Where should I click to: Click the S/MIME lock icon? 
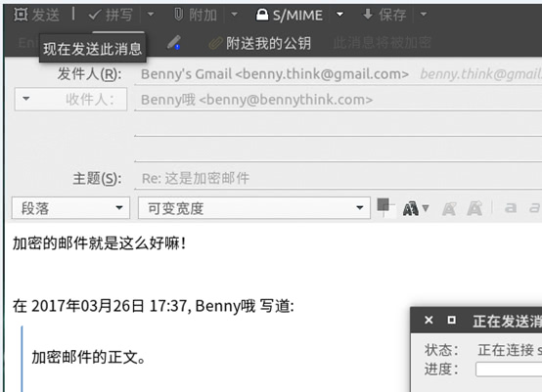click(x=262, y=15)
